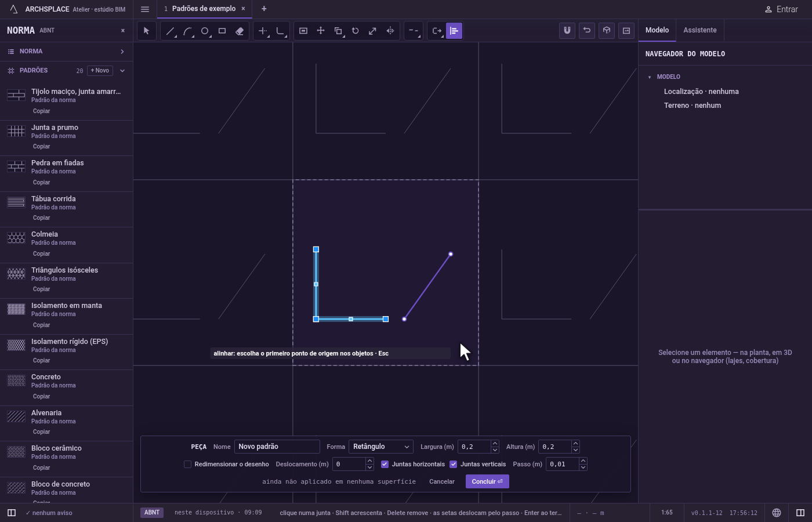Collapse the MODELO tree node

tap(650, 77)
